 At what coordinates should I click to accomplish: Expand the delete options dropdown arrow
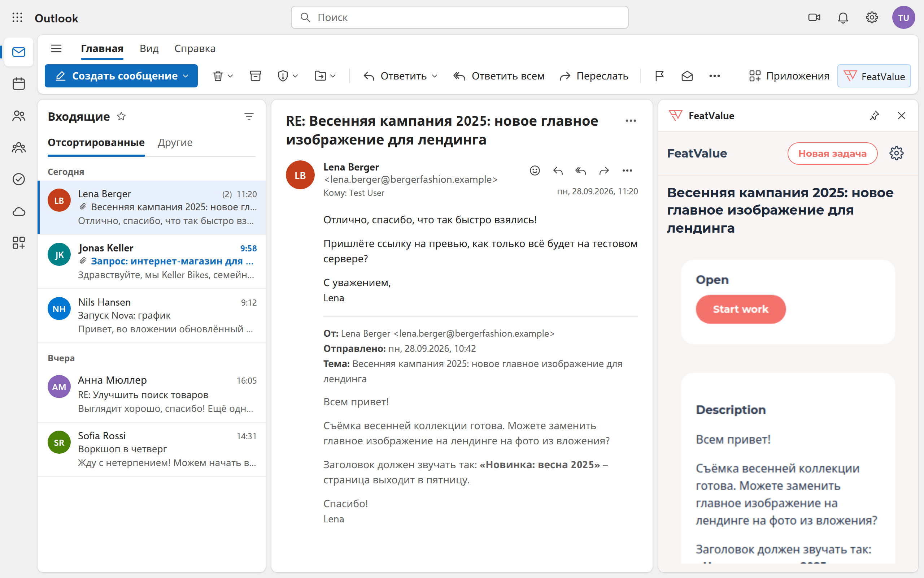[230, 76]
